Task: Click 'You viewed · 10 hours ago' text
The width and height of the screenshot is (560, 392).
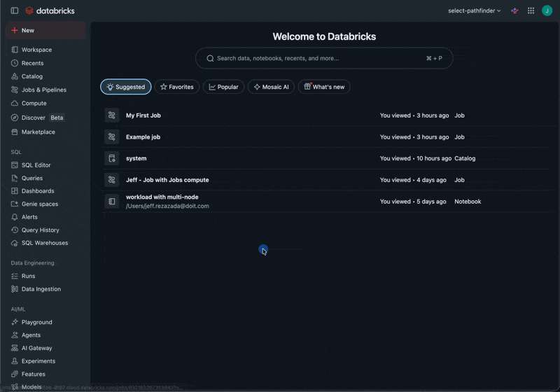Action: [x=416, y=158]
